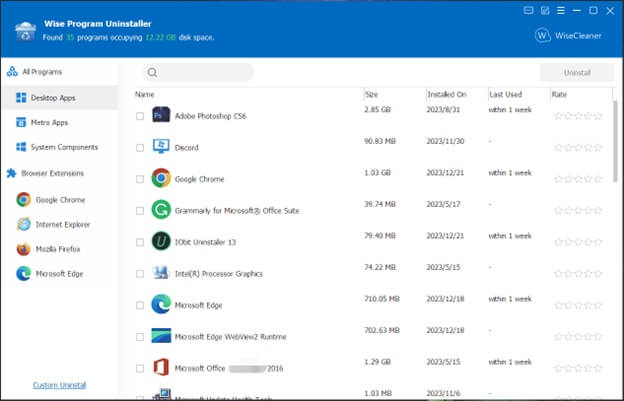Tick the Microsoft Edge row checkbox
Viewport: 624px width, 401px height.
tap(140, 305)
